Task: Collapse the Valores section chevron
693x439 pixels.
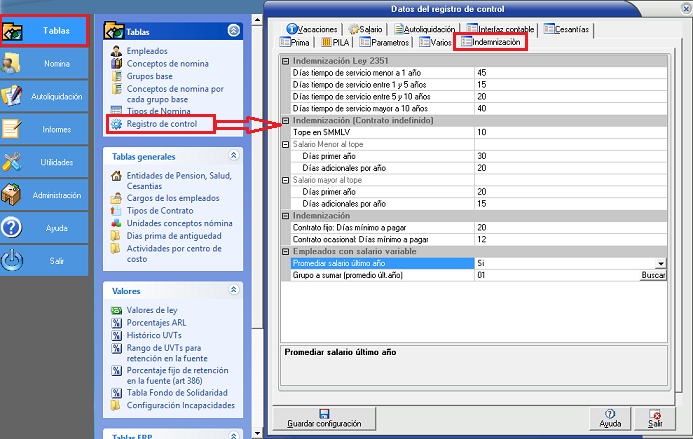Action: tap(234, 290)
